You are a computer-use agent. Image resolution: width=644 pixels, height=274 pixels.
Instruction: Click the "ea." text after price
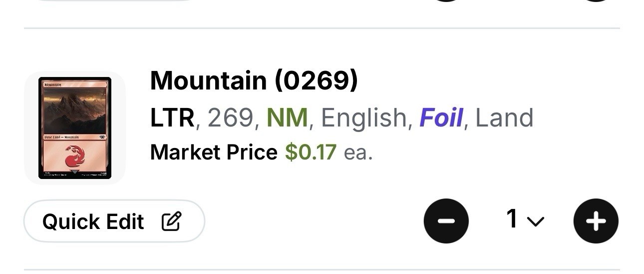(358, 152)
